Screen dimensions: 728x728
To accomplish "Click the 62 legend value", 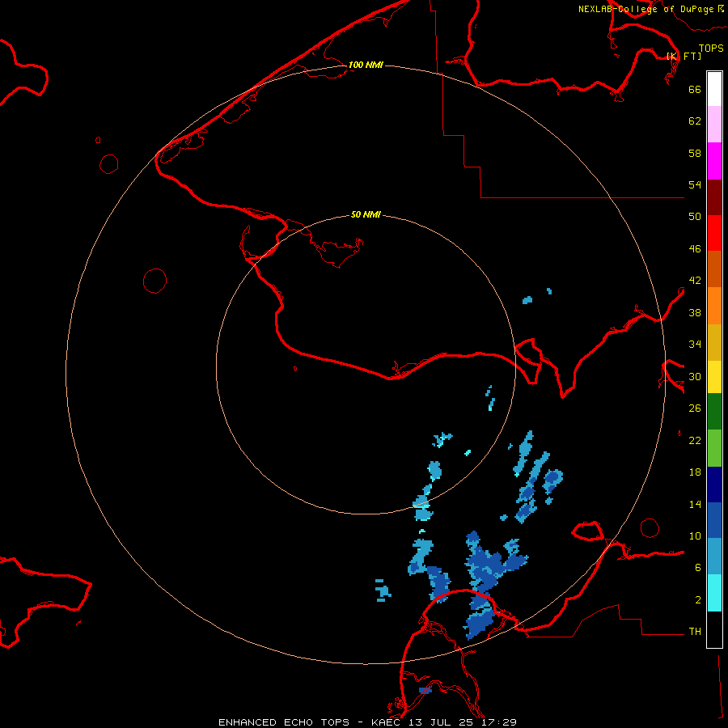I will coord(695,121).
